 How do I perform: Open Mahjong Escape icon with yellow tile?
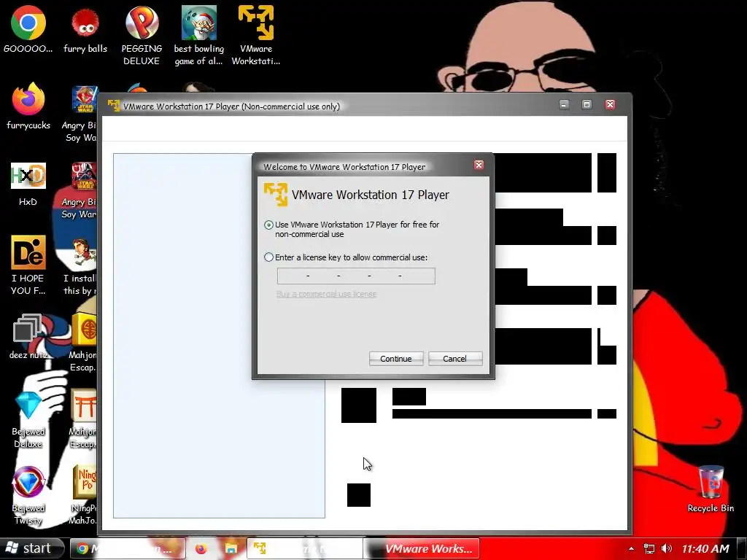(x=83, y=342)
